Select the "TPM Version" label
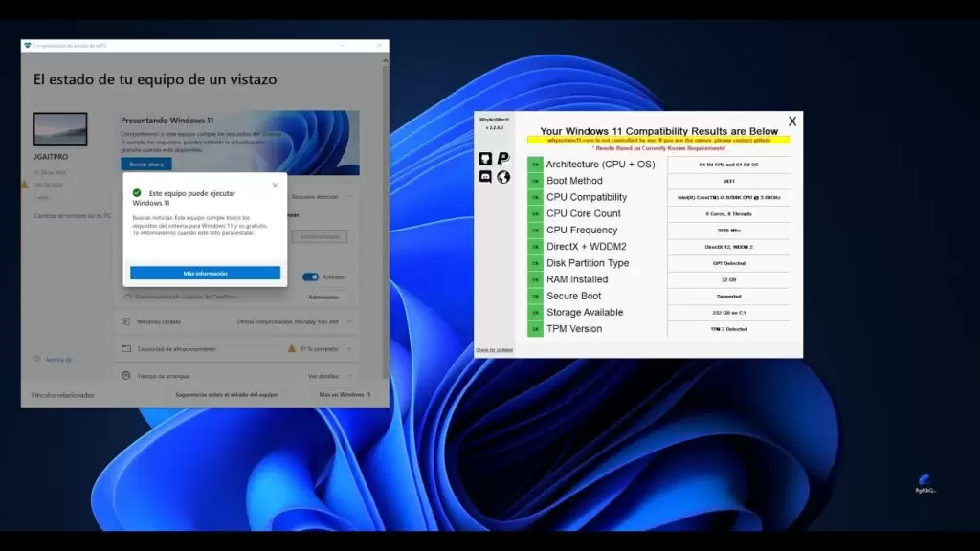The image size is (980, 551). coord(574,329)
